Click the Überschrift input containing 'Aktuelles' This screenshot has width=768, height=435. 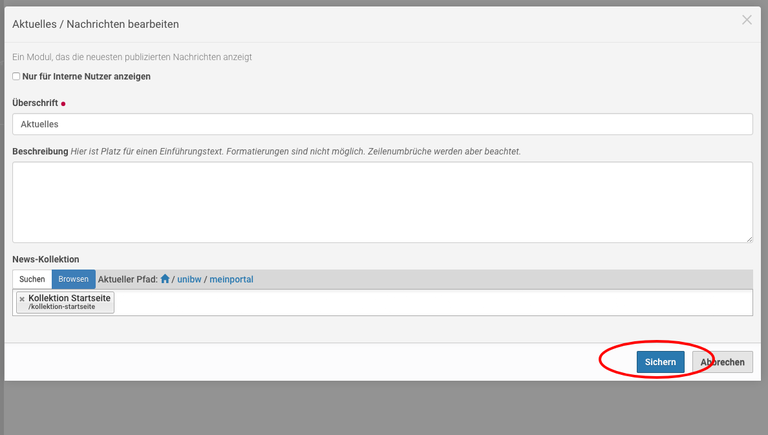coord(382,124)
